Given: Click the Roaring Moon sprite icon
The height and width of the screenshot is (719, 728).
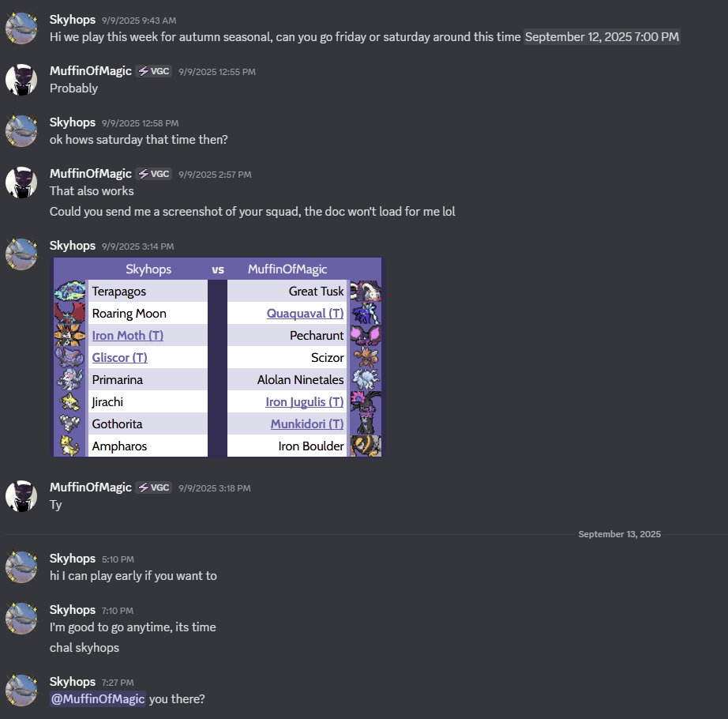Looking at the screenshot, I should pyautogui.click(x=70, y=313).
